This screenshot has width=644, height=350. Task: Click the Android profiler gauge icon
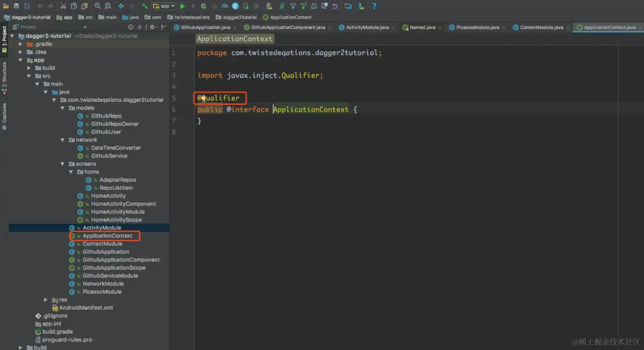(225, 6)
